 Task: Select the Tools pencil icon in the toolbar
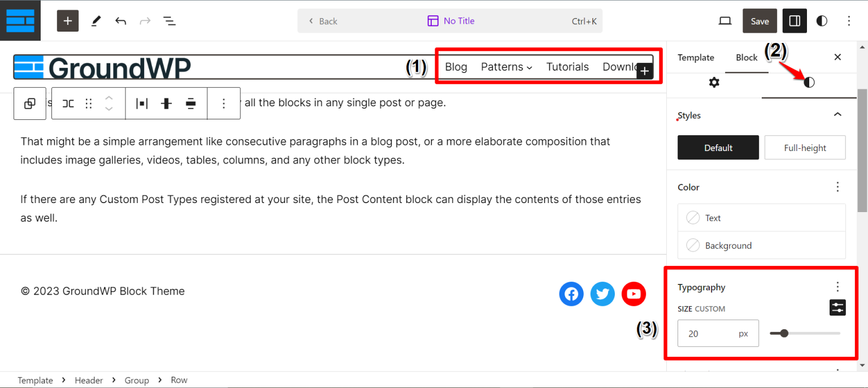[x=96, y=20]
